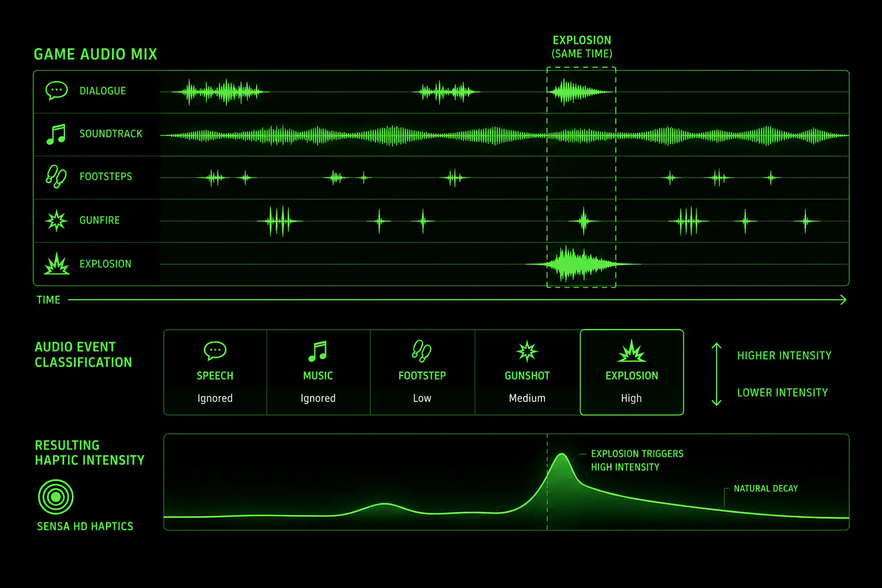The width and height of the screenshot is (882, 588).
Task: Click the FOOTSTEPS track label
Action: [106, 176]
